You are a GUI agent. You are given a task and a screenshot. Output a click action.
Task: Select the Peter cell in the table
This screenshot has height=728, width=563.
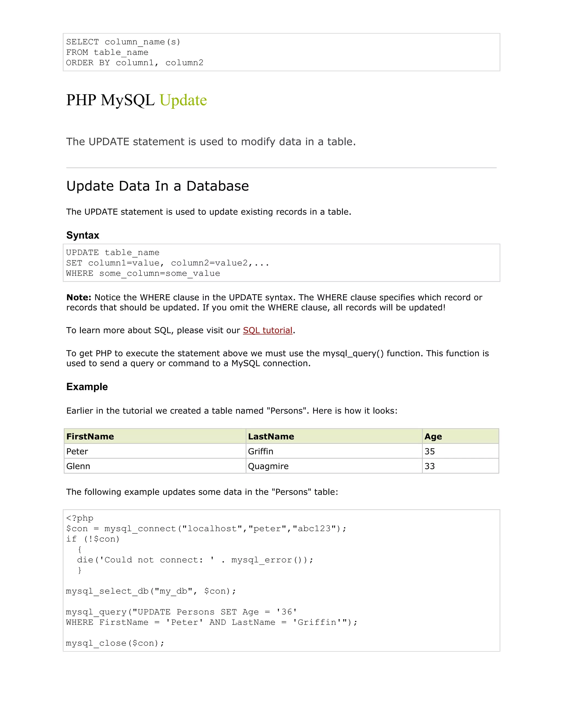(77, 451)
